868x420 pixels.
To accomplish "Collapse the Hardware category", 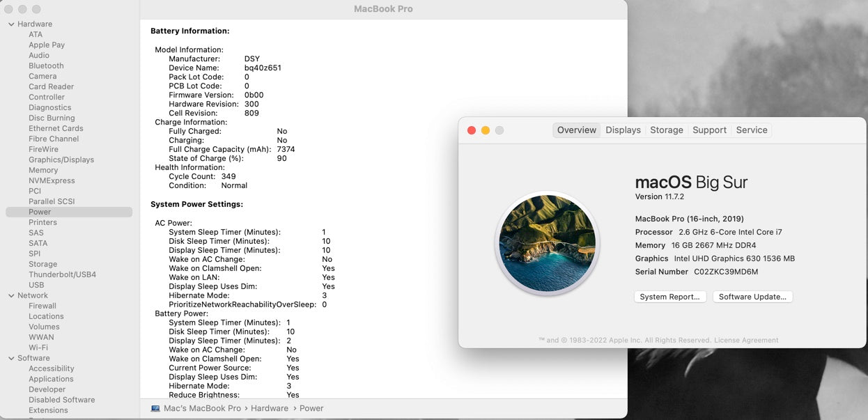I will [x=11, y=24].
